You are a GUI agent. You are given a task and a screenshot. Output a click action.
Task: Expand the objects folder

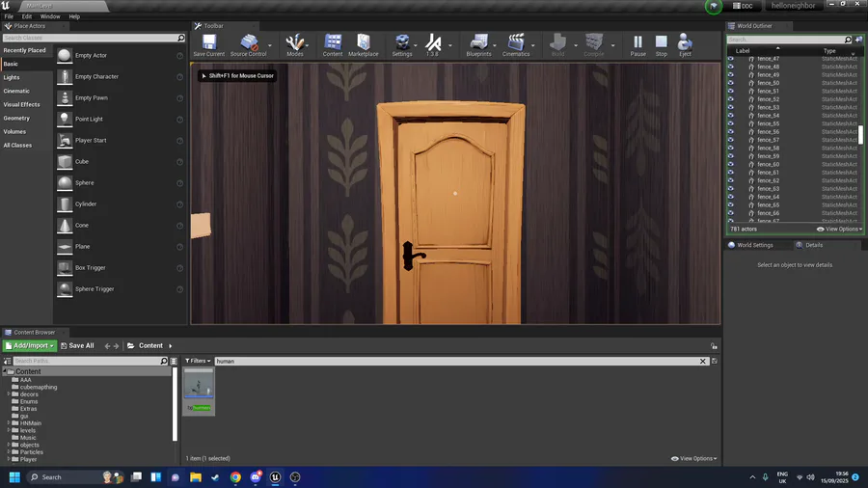coord(9,445)
